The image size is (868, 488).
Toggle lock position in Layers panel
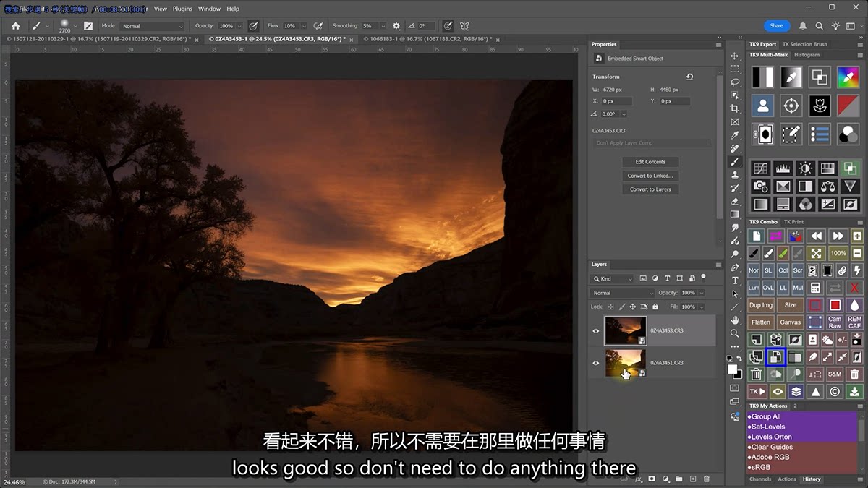click(x=632, y=307)
